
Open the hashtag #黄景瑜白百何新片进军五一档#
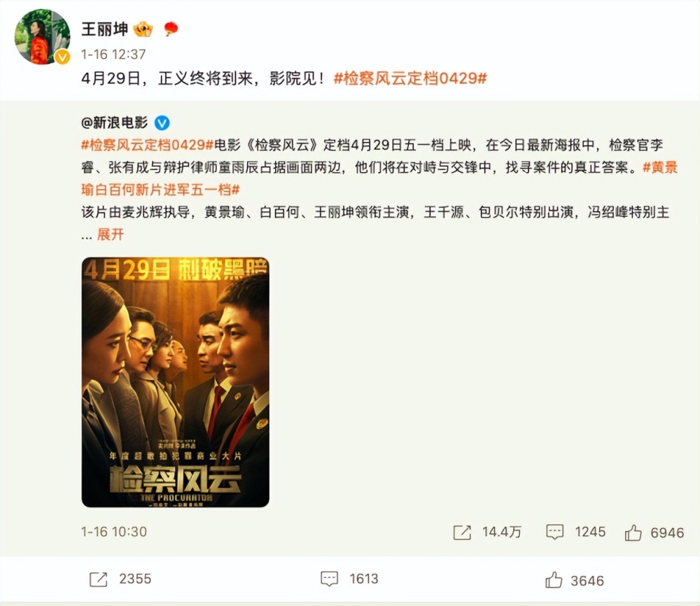379,178
